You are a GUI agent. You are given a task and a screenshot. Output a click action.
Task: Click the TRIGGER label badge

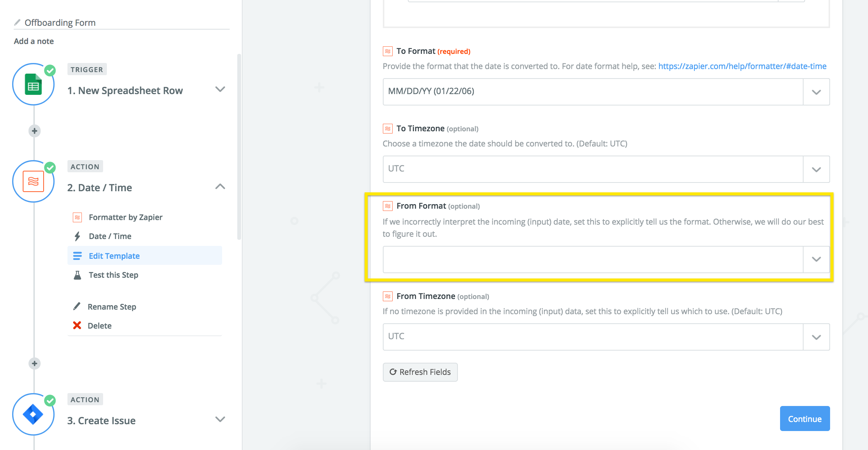pos(87,69)
